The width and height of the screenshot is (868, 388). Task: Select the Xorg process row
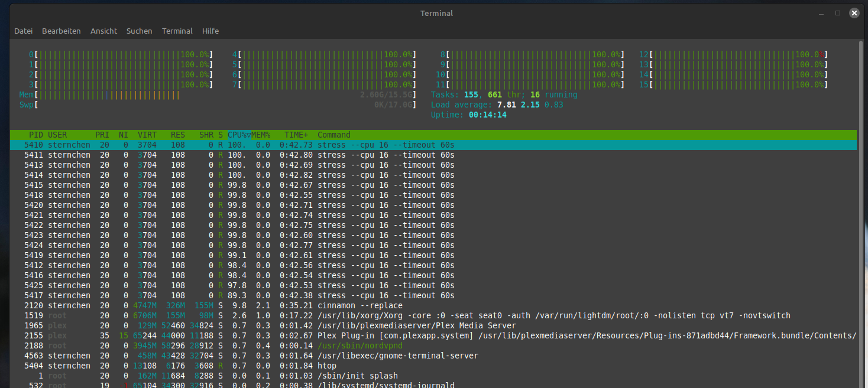(433, 315)
